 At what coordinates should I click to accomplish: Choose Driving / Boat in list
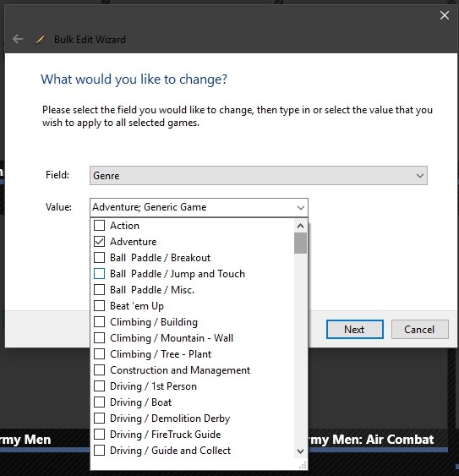140,402
